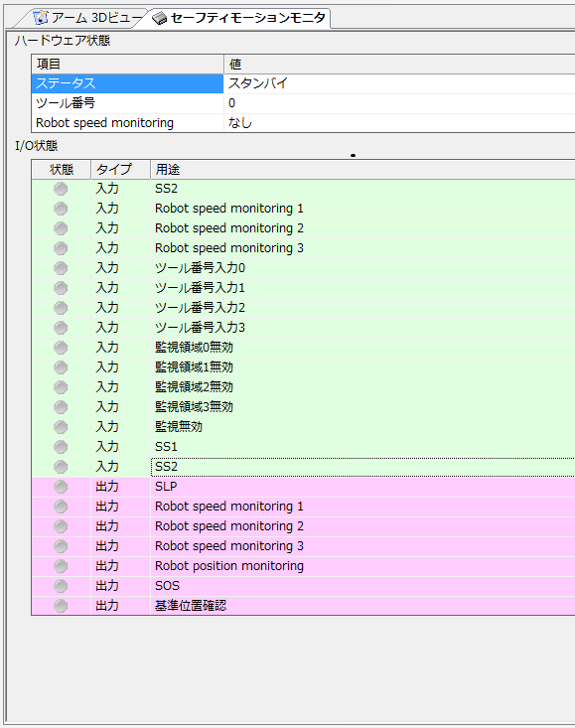Click status lamp for Robot position monitoring
This screenshot has width=575, height=728.
tap(61, 566)
